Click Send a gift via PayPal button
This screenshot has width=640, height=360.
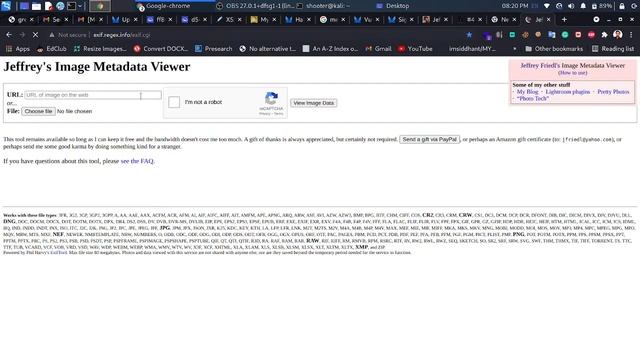(x=429, y=140)
